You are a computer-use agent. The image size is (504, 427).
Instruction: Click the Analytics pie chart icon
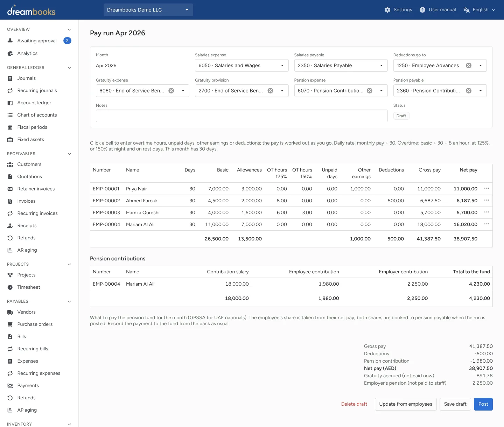10,54
